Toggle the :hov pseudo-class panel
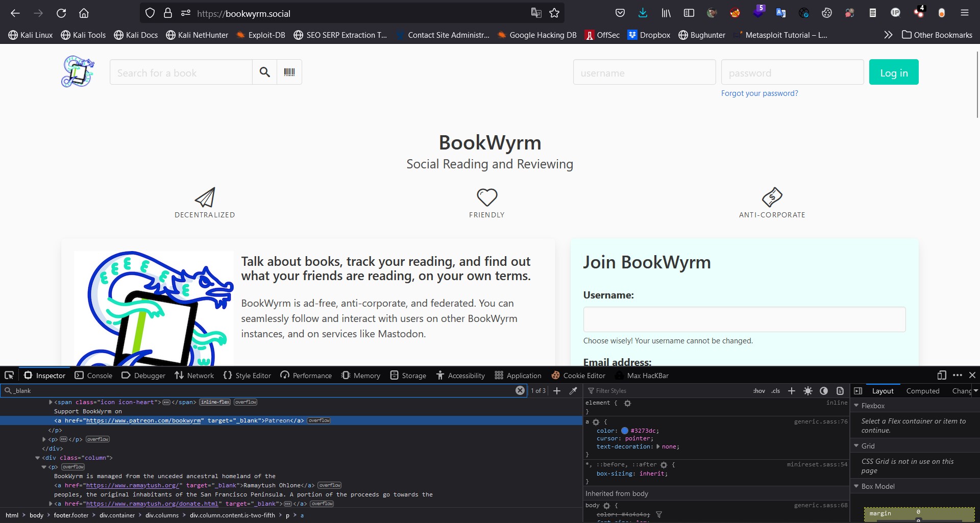The width and height of the screenshot is (980, 523). point(759,391)
